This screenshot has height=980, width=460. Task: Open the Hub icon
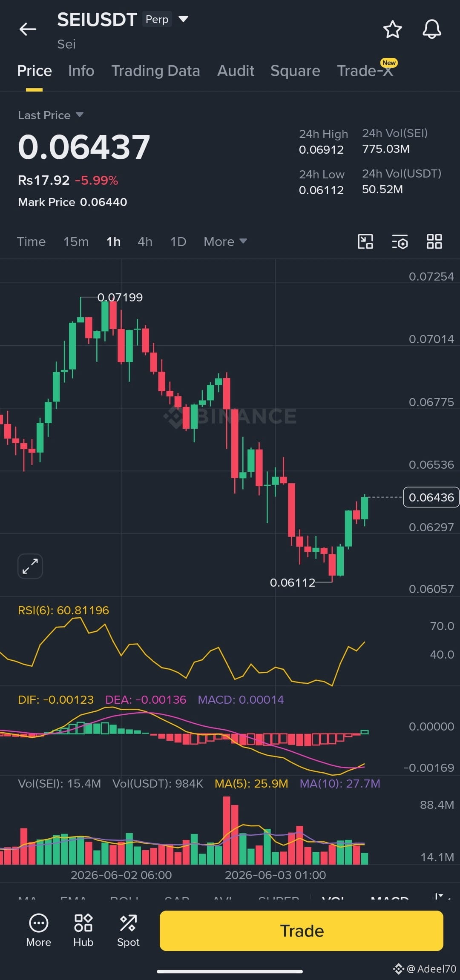(83, 931)
